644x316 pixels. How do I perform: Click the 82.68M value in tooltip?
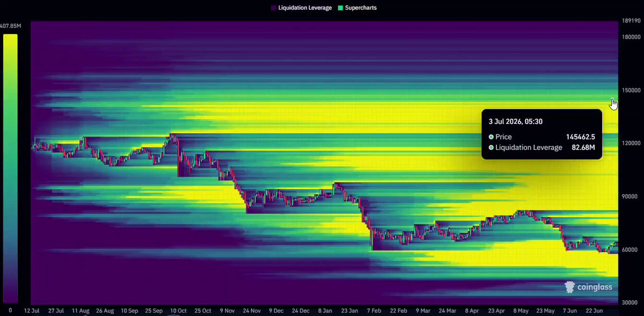click(583, 148)
